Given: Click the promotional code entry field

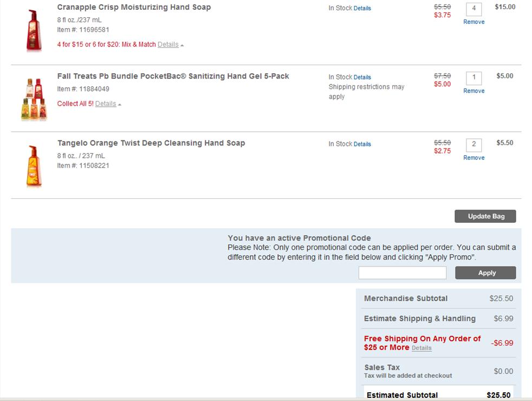Looking at the screenshot, I should pyautogui.click(x=402, y=273).
